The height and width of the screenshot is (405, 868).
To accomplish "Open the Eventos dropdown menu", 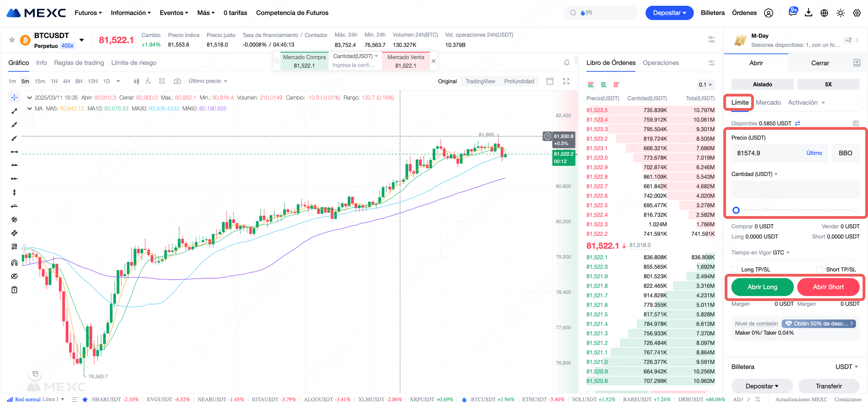I will coord(174,13).
